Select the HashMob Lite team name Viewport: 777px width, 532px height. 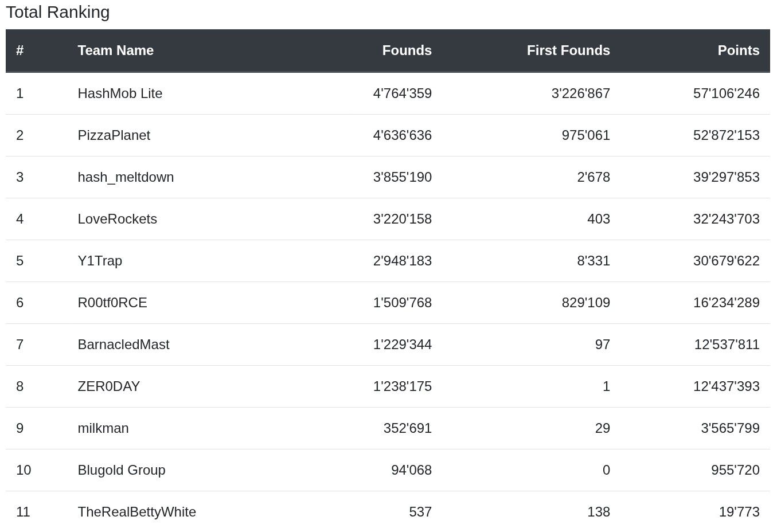[120, 93]
